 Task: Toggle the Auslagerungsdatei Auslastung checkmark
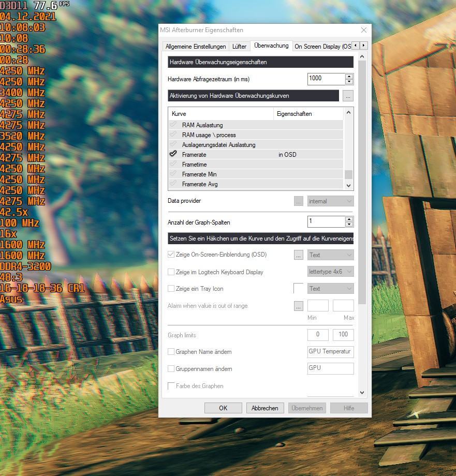point(173,144)
